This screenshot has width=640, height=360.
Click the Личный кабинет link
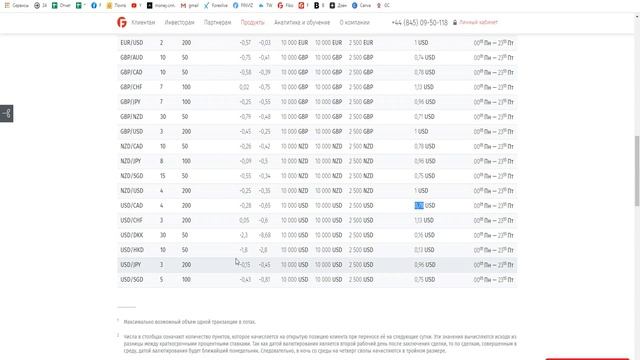tap(478, 22)
